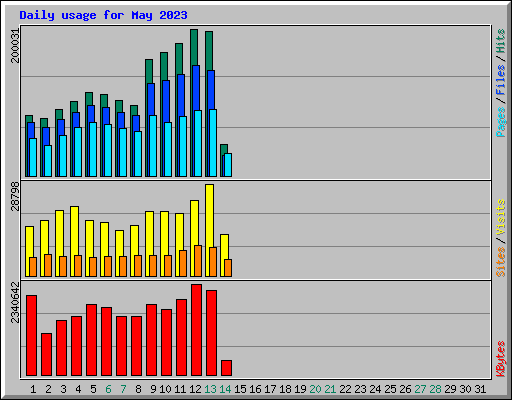Click day label 11 on the x-axis

point(180,389)
